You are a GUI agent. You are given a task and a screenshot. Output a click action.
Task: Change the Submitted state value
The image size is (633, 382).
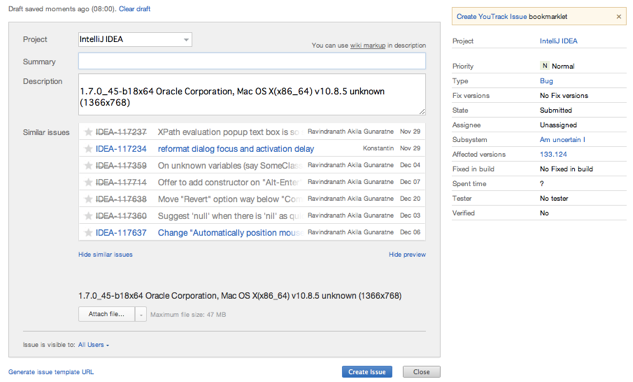click(x=555, y=110)
